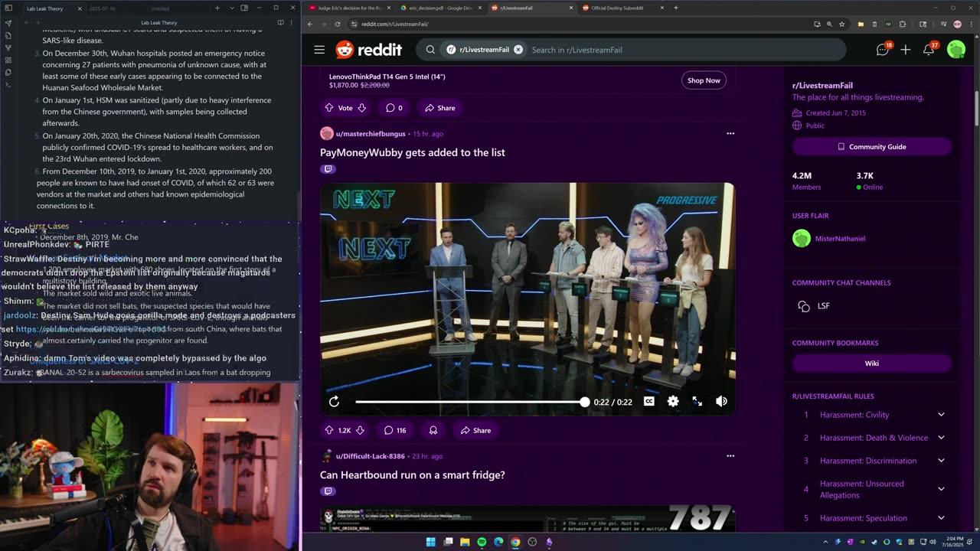Replay the video with the replay icon
This screenshot has height=551, width=980.
click(x=334, y=401)
